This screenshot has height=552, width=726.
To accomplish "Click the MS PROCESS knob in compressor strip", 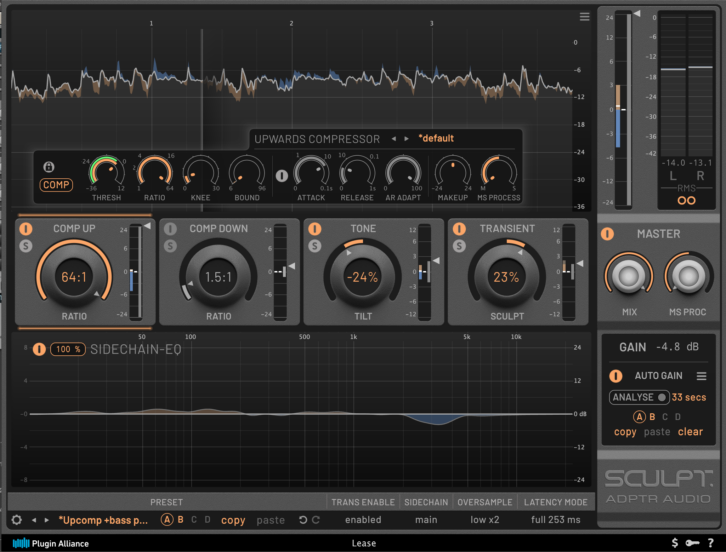I will tap(499, 173).
